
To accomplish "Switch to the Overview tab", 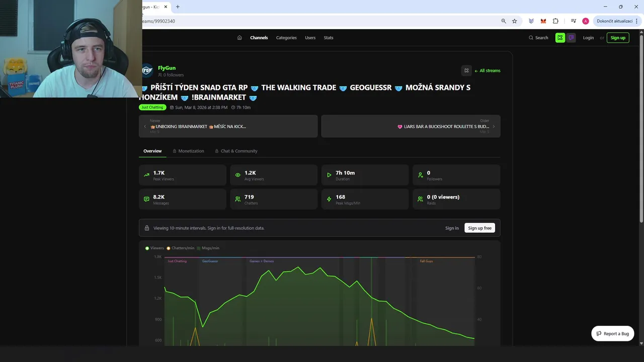I will click(152, 151).
